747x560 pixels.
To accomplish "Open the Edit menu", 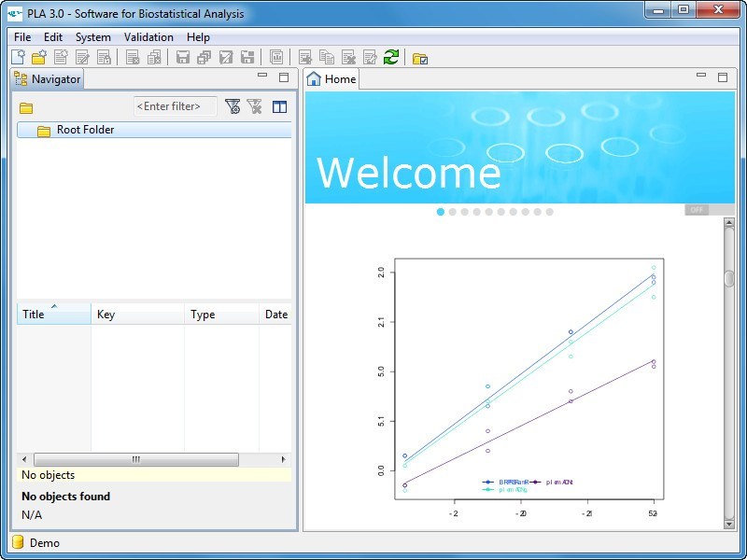I will click(53, 37).
